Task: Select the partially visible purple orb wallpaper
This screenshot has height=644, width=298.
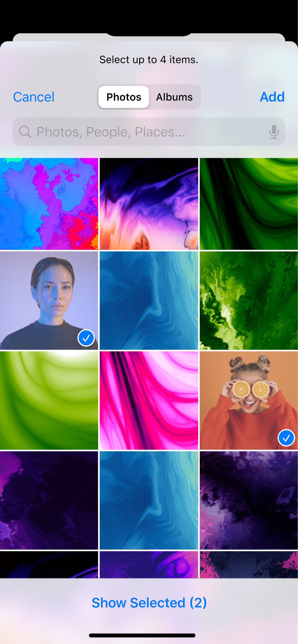Action: pyautogui.click(x=149, y=564)
